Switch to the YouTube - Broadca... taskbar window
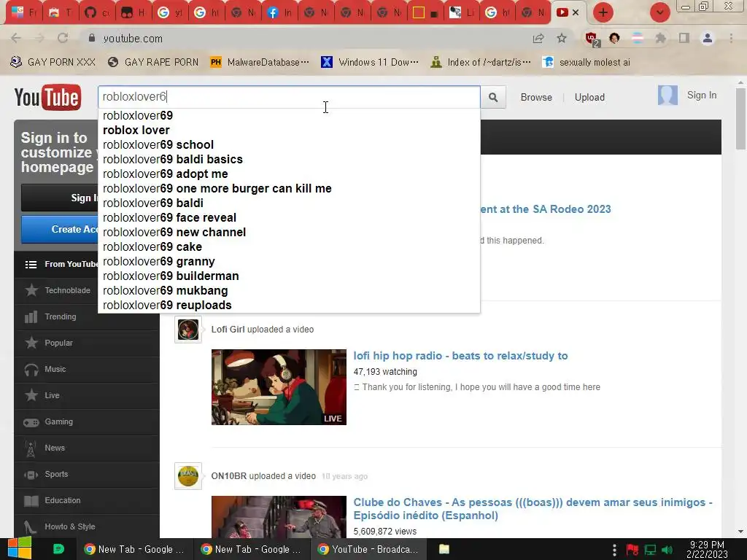 tap(368, 549)
